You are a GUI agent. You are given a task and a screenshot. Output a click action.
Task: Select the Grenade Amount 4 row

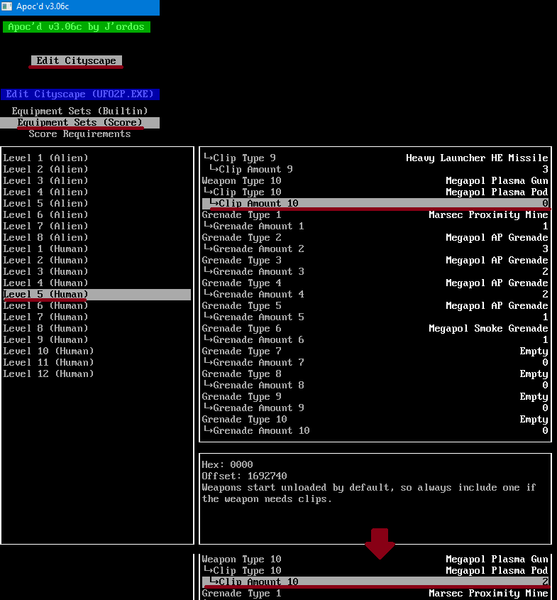pos(375,294)
